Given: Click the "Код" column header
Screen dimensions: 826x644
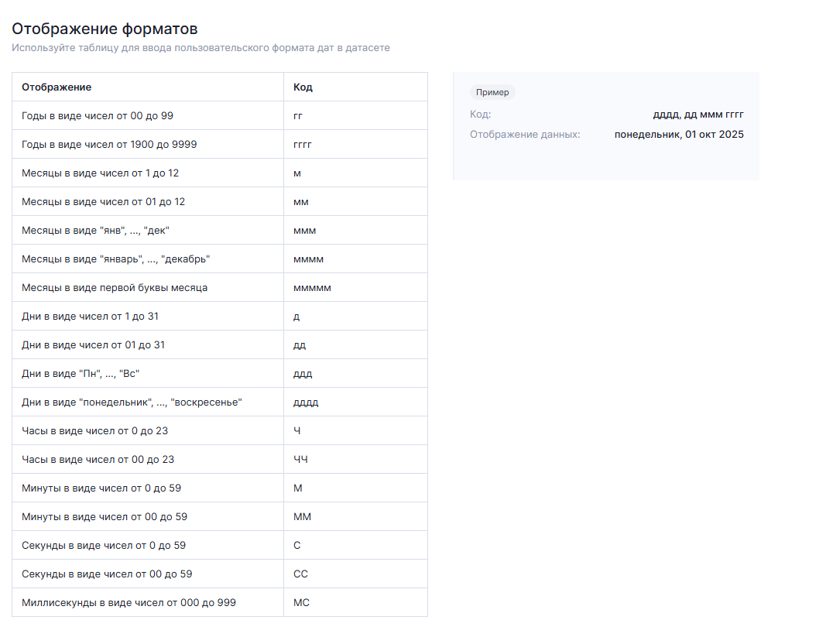Looking at the screenshot, I should click(303, 87).
